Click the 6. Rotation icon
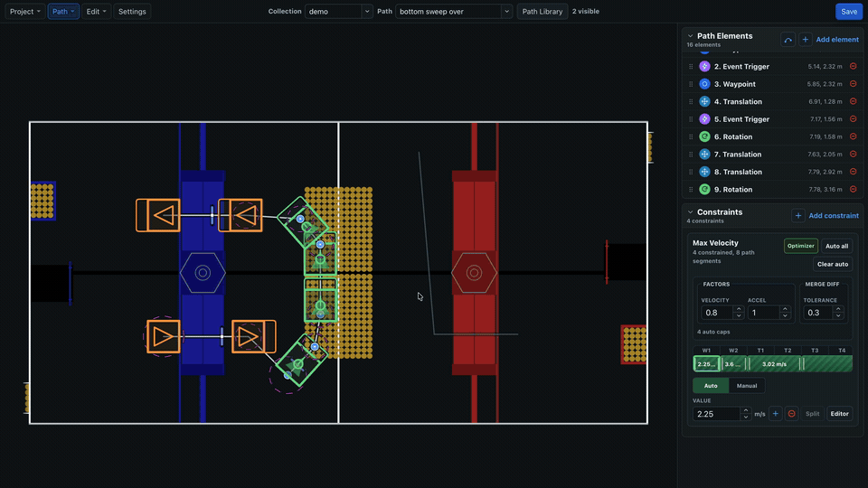Image resolution: width=868 pixels, height=488 pixels. 704,136
